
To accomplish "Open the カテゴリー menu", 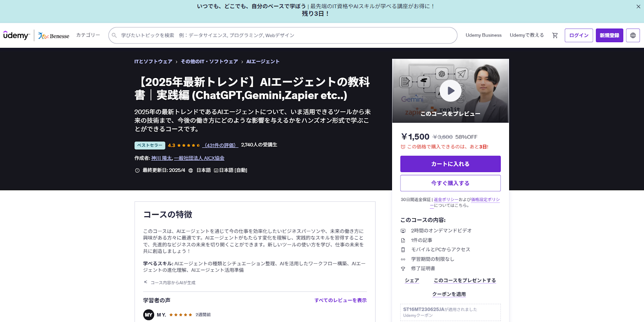I will (x=88, y=35).
